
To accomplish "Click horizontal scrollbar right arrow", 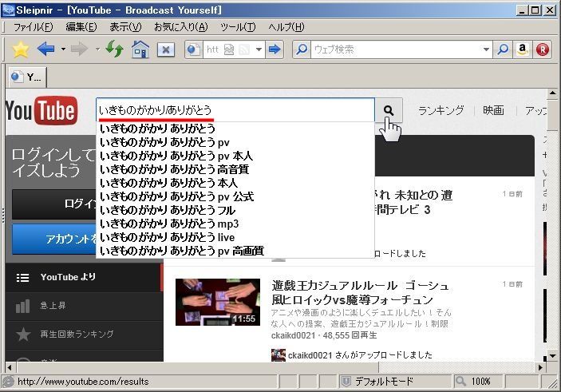I will (x=540, y=367).
